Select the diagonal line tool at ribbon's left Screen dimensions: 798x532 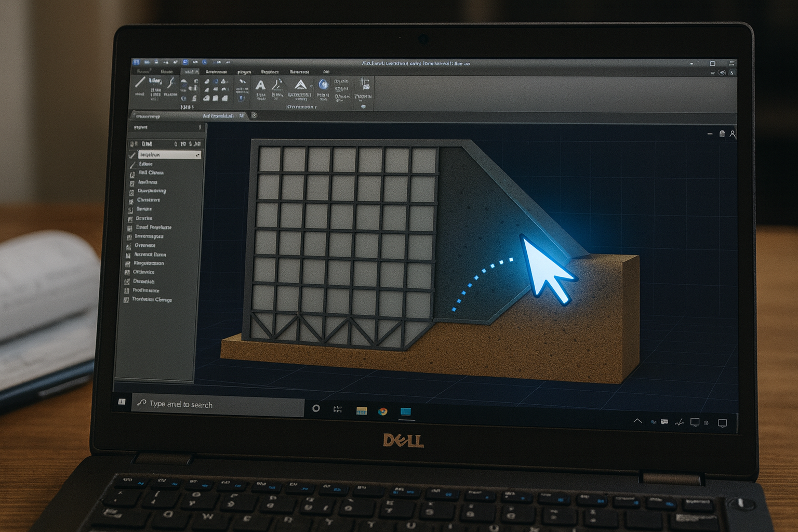coord(140,83)
